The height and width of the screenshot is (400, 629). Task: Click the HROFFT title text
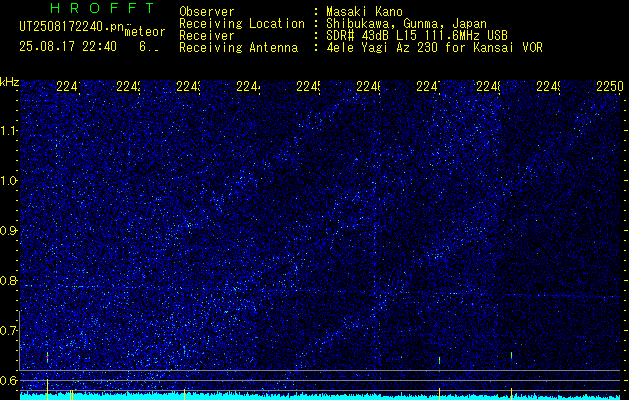[x=102, y=8]
